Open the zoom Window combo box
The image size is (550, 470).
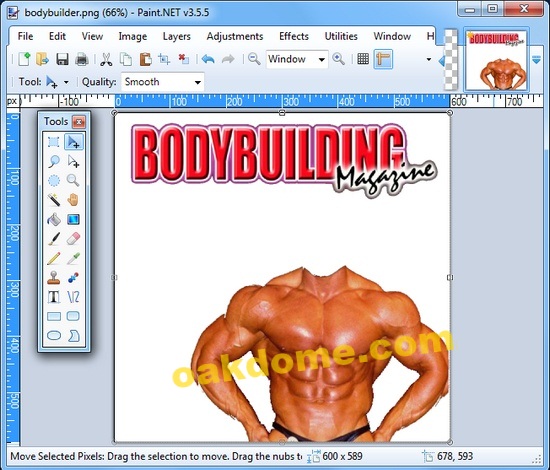point(297,59)
